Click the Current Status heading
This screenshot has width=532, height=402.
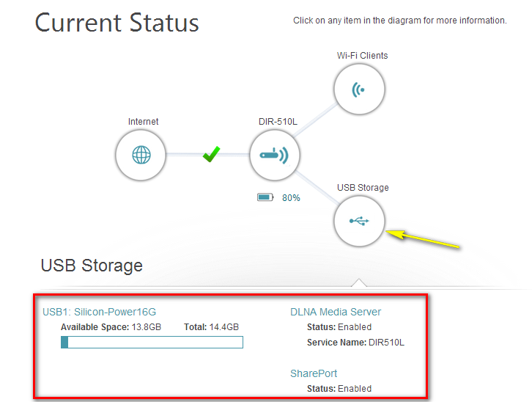(117, 22)
